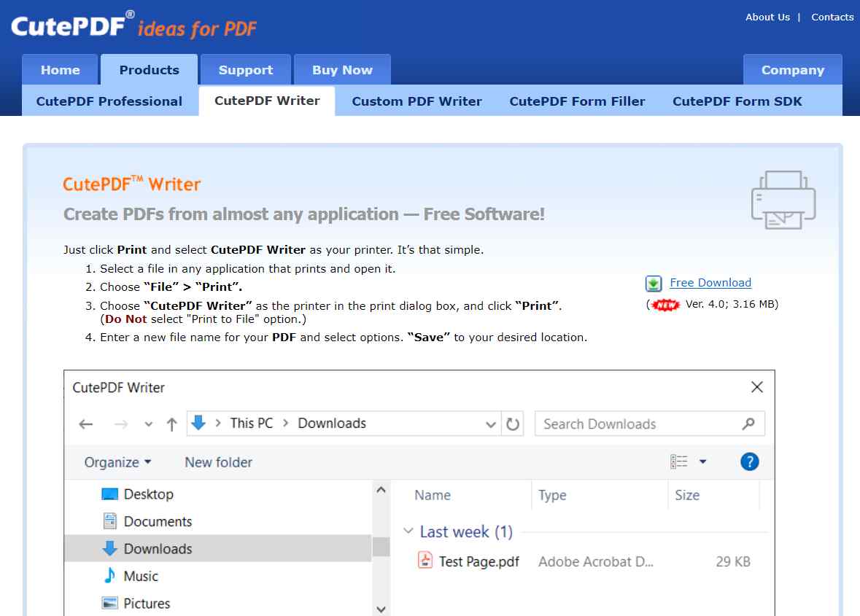The width and height of the screenshot is (860, 616).
Task: Open the Free Download link
Action: click(710, 283)
